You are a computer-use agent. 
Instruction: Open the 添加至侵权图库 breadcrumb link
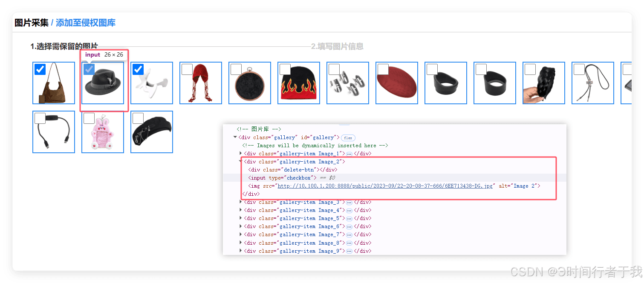pos(86,23)
